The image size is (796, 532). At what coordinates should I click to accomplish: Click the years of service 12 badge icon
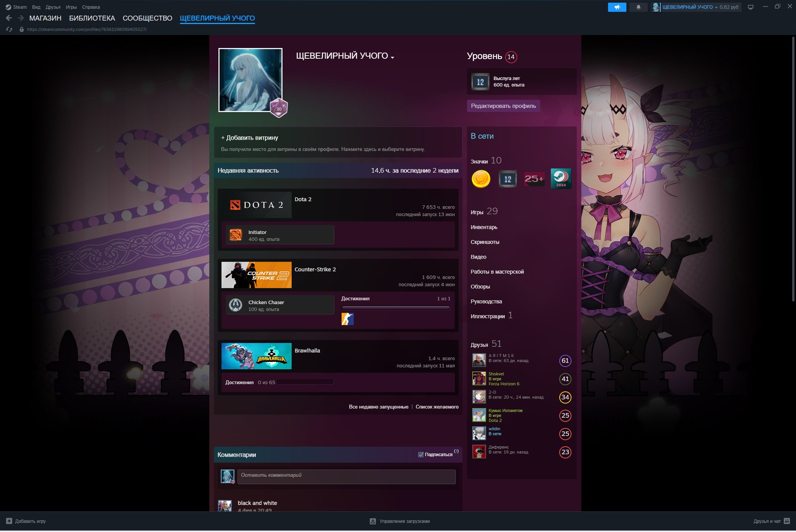[508, 179]
